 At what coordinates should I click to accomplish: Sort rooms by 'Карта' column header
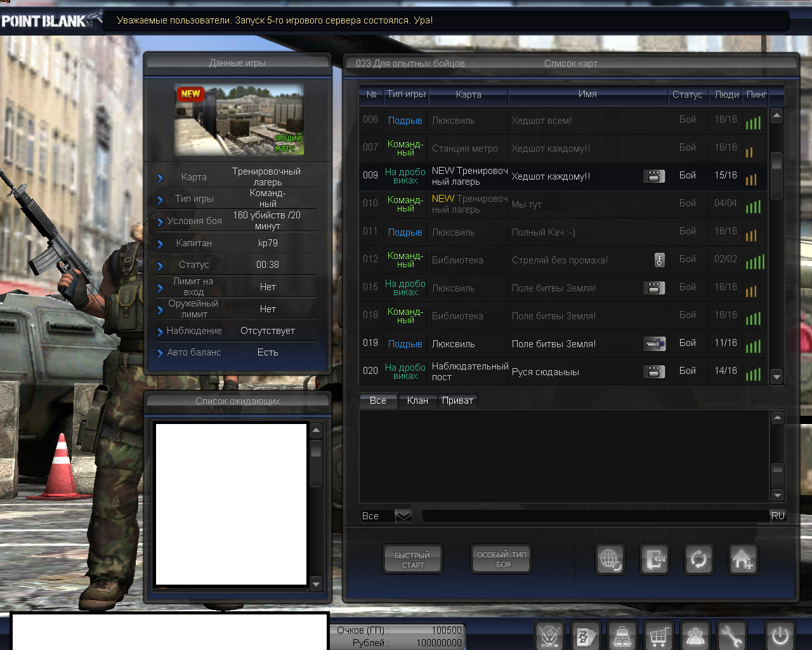pyautogui.click(x=469, y=95)
